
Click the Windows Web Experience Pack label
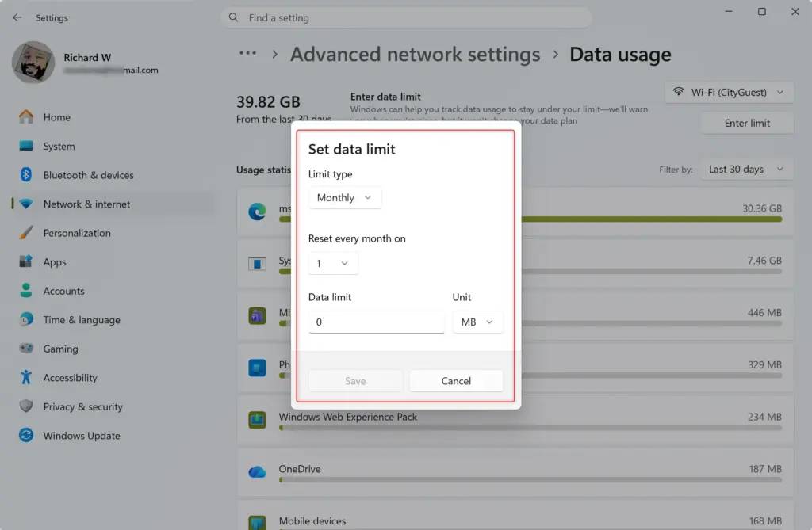tap(347, 417)
